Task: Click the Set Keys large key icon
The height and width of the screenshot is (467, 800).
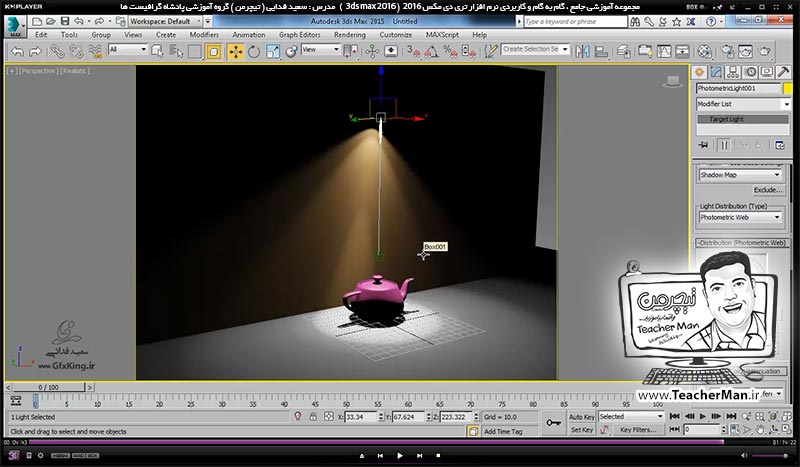Action: 554,423
